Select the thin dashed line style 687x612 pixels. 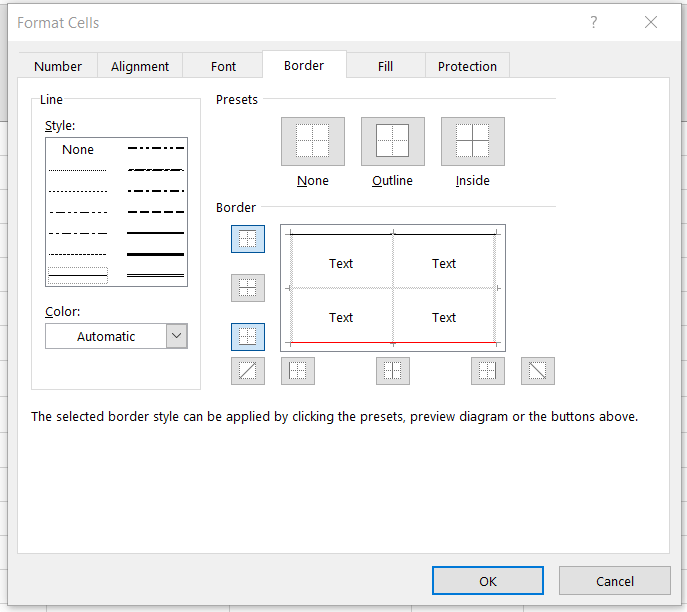pyautogui.click(x=78, y=254)
